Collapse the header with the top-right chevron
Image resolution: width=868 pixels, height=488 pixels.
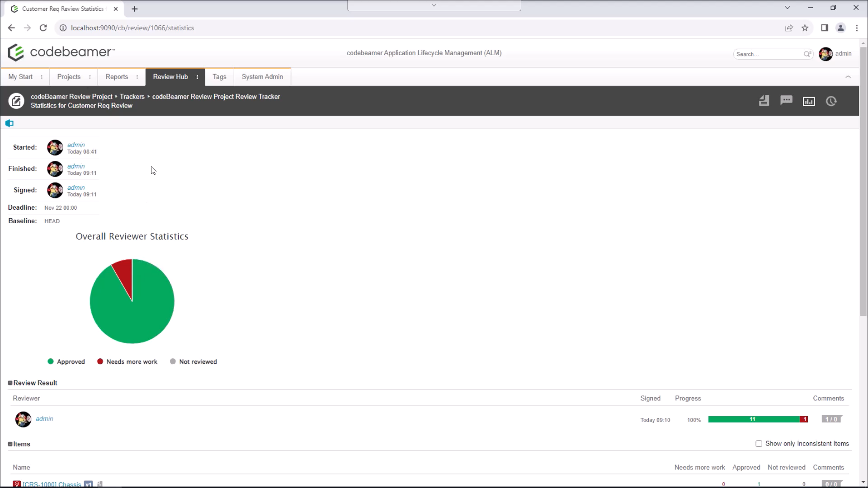coord(848,77)
